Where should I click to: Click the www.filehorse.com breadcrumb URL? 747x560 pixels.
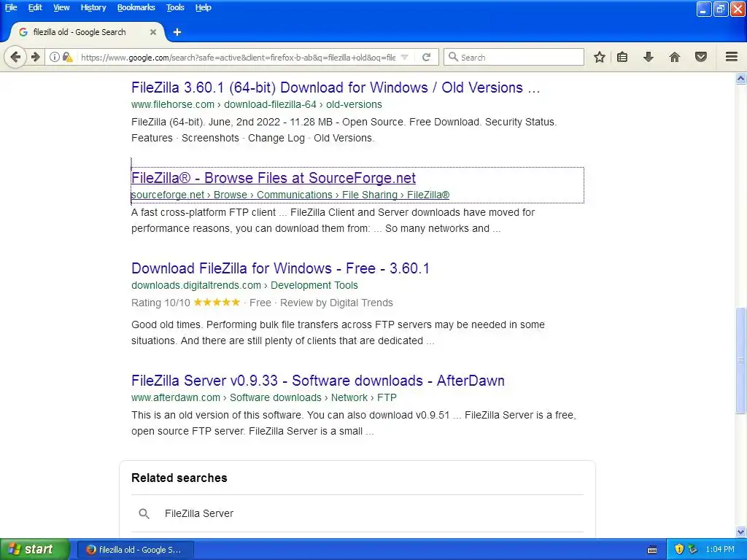tap(257, 104)
